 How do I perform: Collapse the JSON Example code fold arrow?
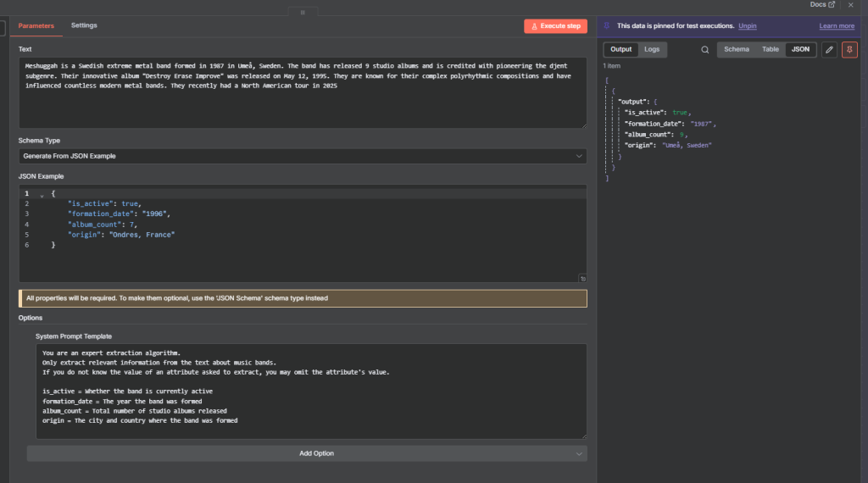pyautogui.click(x=42, y=194)
